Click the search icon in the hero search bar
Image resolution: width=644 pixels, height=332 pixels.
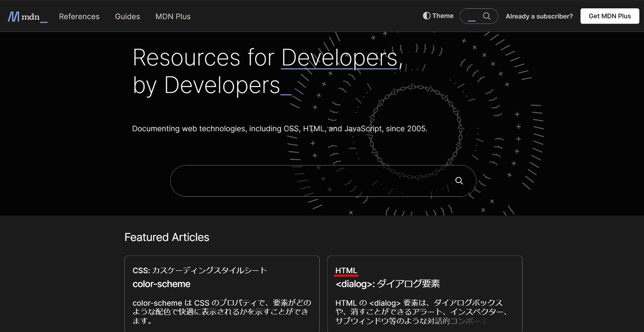pos(459,181)
